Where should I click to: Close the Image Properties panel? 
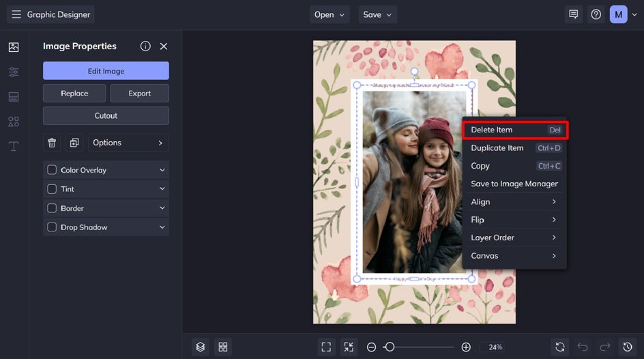coord(164,46)
